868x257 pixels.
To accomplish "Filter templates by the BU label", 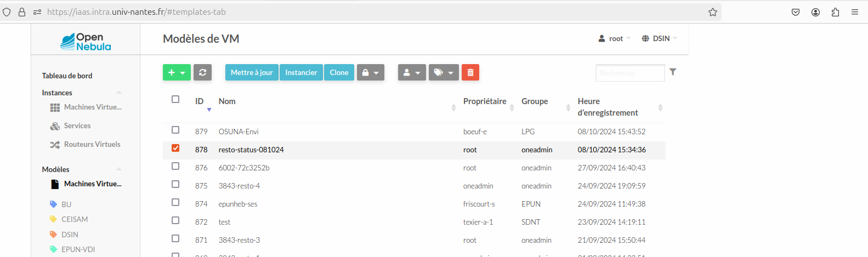I will tap(66, 204).
